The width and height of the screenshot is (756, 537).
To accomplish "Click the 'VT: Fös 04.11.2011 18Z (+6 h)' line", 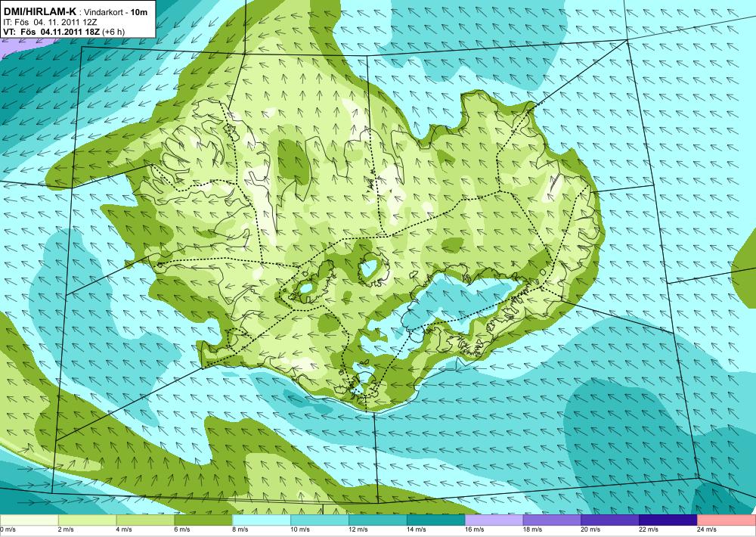I will point(64,32).
